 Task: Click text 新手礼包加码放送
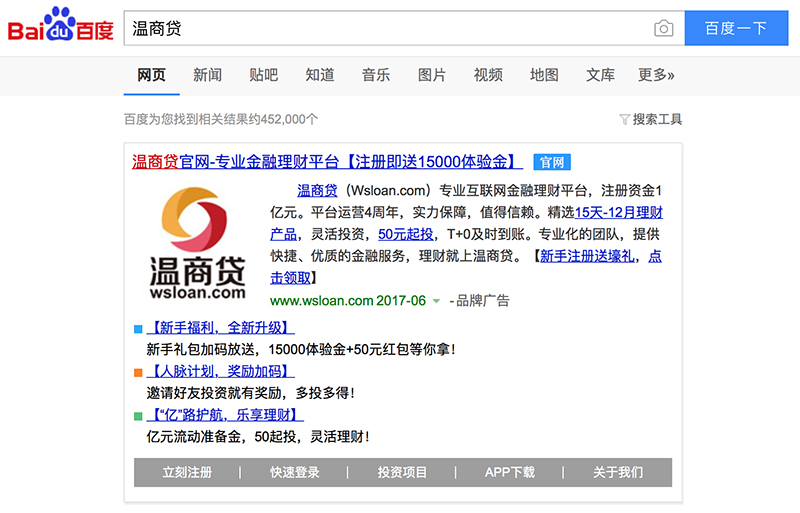pos(201,350)
